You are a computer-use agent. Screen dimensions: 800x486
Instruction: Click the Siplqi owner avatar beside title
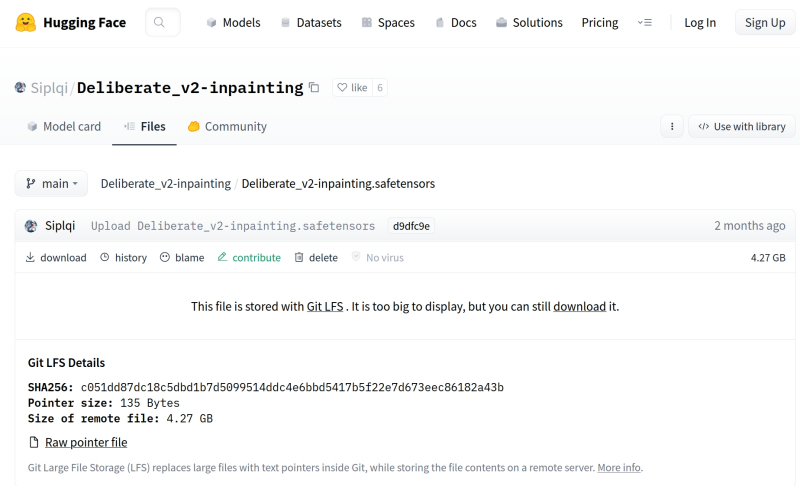click(21, 88)
